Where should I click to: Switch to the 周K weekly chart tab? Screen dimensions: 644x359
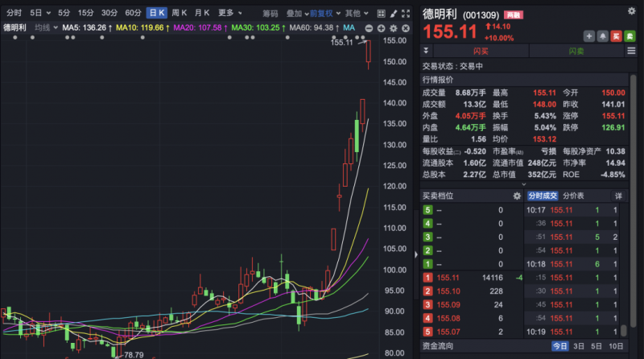(180, 14)
